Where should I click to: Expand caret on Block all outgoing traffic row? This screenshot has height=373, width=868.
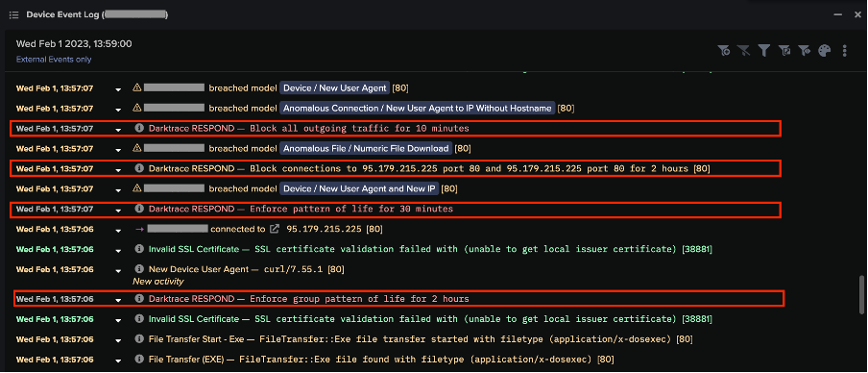[118, 129]
